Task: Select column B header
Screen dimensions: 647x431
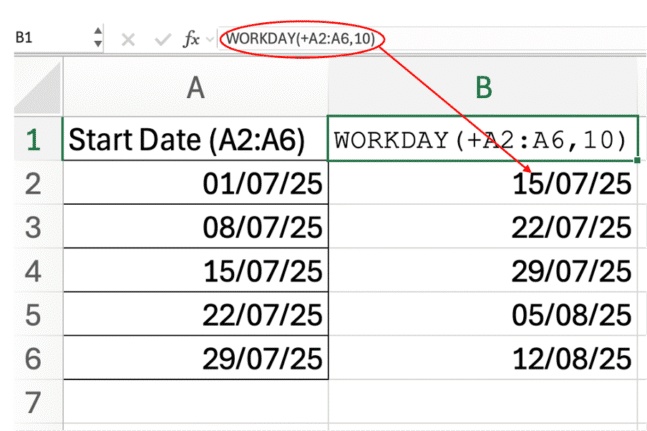Action: point(484,89)
